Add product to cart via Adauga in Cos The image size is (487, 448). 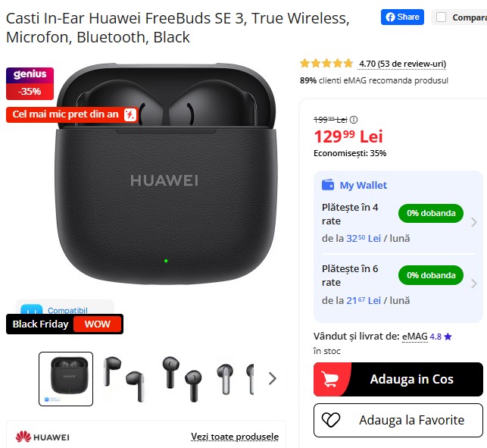click(398, 379)
